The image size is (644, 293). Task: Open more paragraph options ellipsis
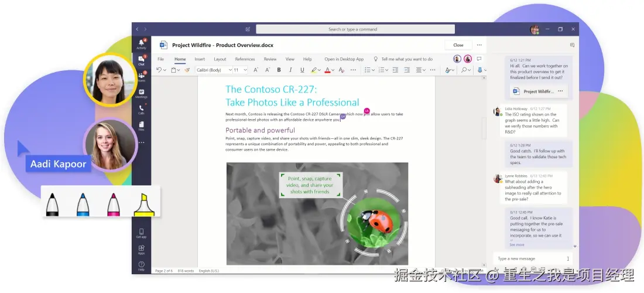433,70
